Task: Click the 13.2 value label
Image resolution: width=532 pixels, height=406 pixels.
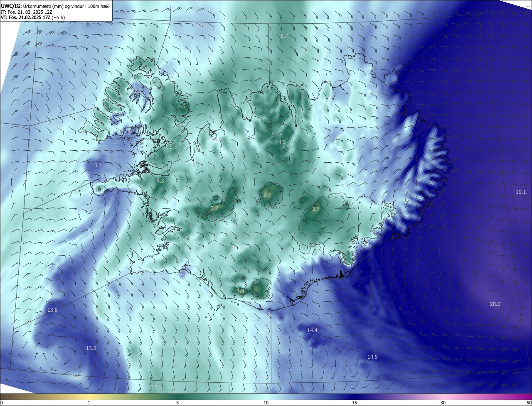Action: [x=96, y=165]
